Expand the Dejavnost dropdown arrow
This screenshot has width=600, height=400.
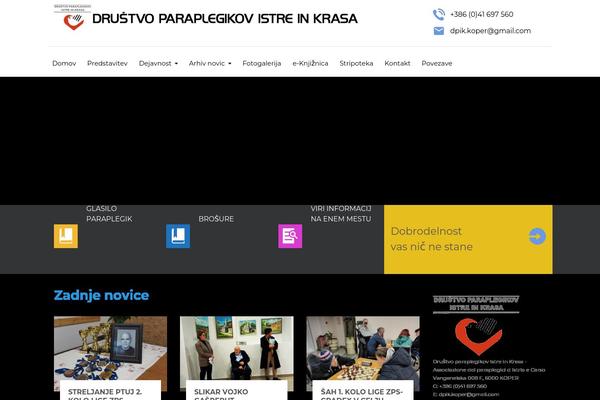coord(176,64)
